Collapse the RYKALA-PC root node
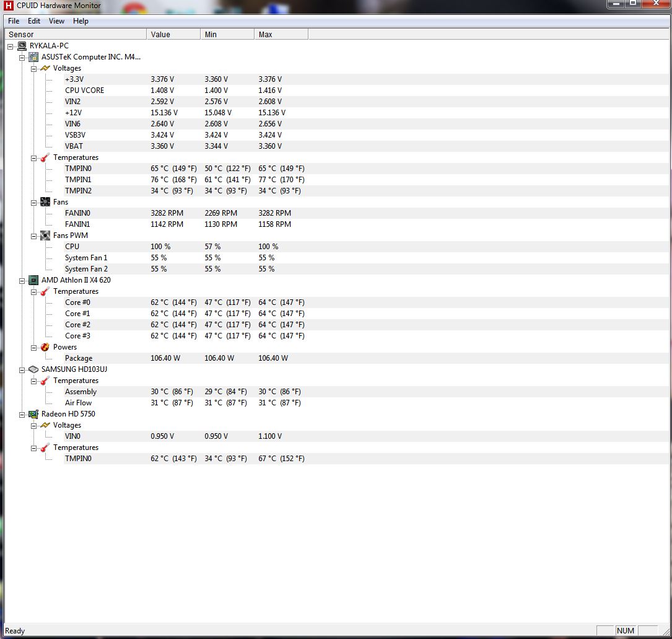This screenshot has width=672, height=639. 11,46
